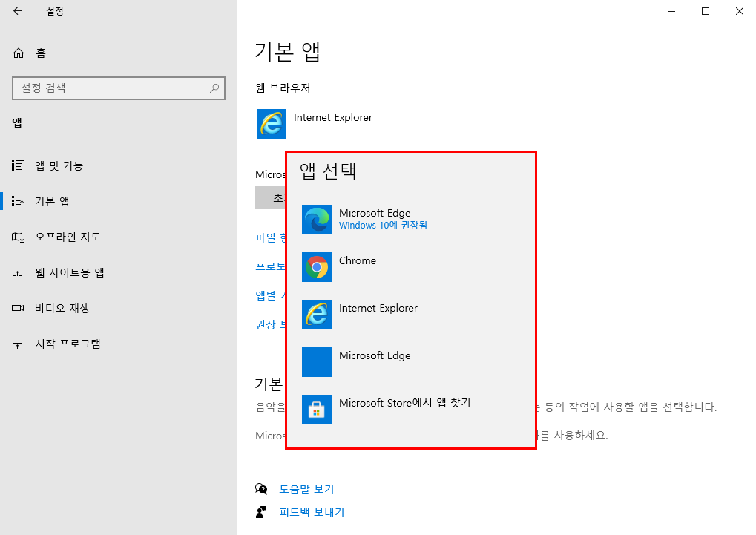This screenshot has width=756, height=535.
Task: Maximize the Settings window
Action: tap(706, 11)
